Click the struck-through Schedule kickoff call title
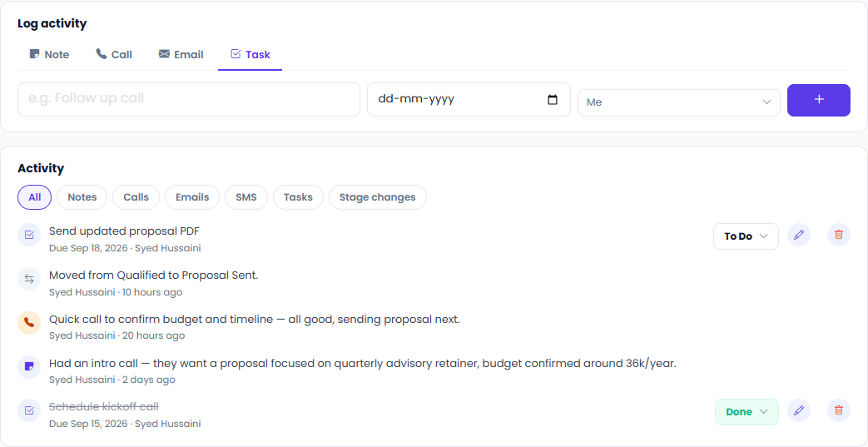Image resolution: width=868 pixels, height=447 pixels. click(x=104, y=406)
